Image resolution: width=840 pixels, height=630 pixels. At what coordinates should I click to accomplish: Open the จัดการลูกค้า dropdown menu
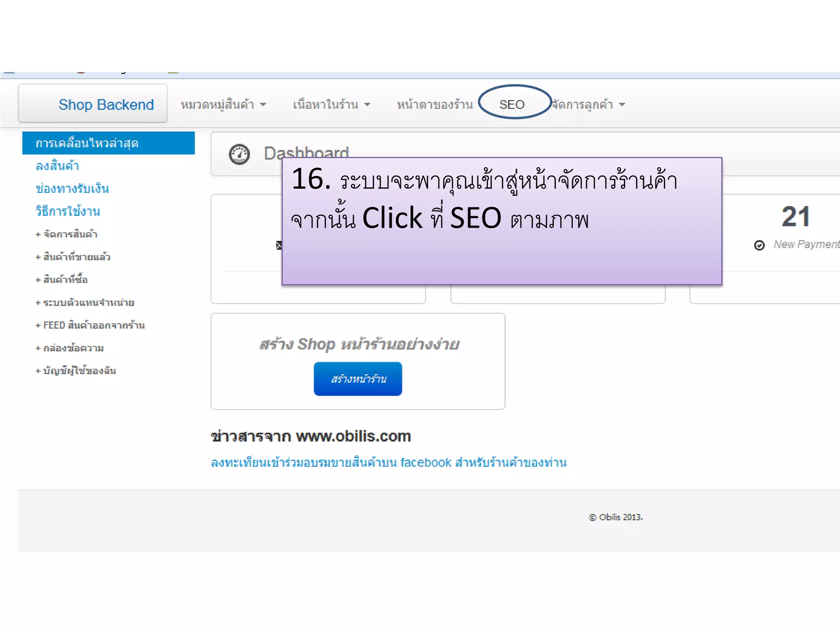pyautogui.click(x=588, y=105)
